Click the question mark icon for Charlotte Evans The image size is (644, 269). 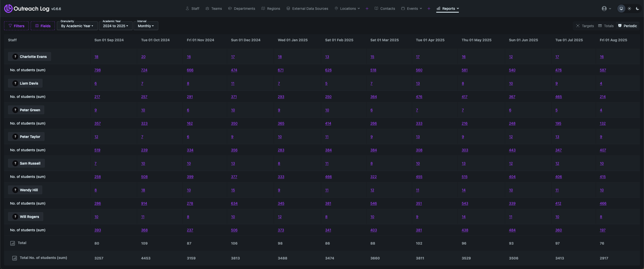[15, 57]
